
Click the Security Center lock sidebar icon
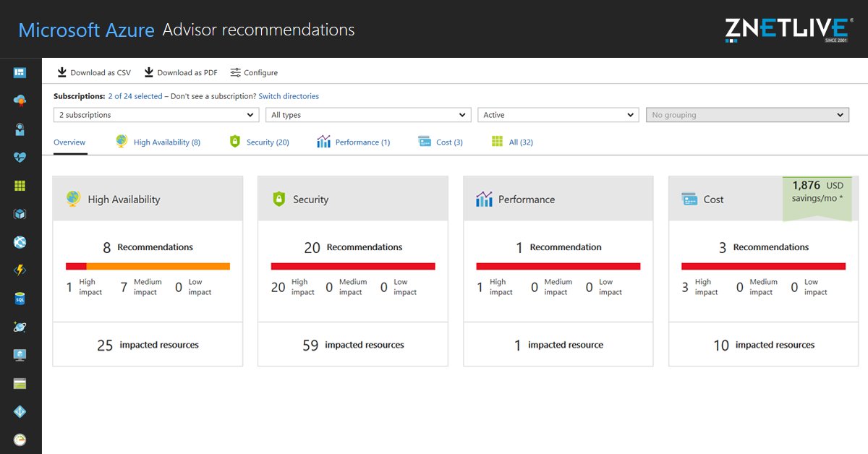coord(20,129)
